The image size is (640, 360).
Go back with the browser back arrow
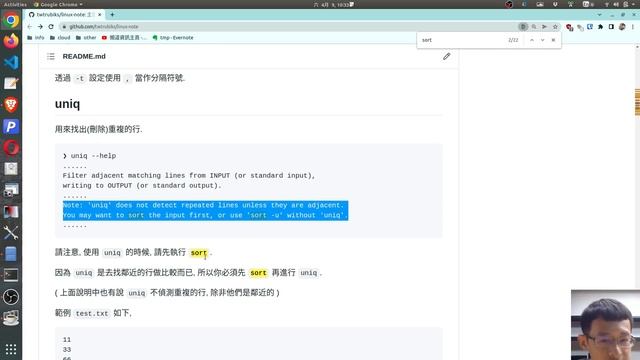29,27
